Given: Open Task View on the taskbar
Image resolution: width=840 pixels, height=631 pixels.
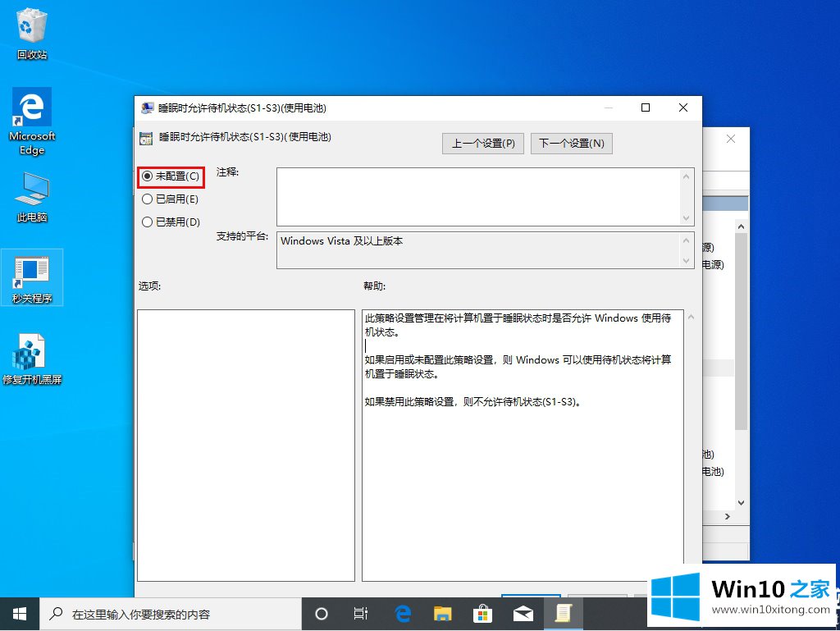Looking at the screenshot, I should click(361, 614).
